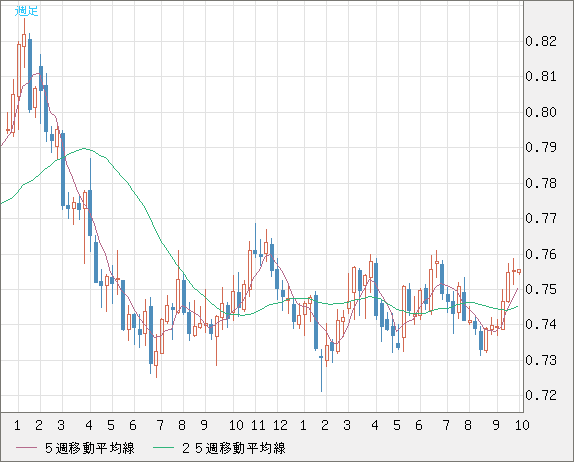The height and width of the screenshot is (462, 574).
Task: Click the month 12 axis label
Action: [x=280, y=425]
